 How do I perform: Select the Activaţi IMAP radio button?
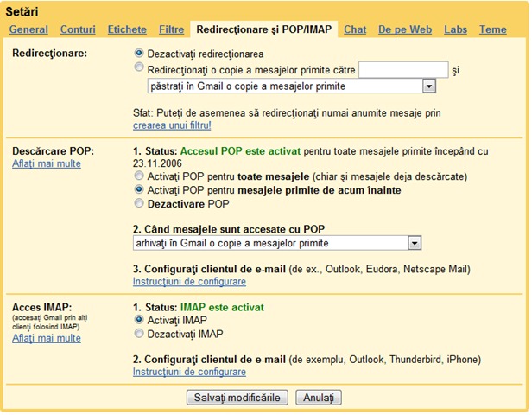139,320
